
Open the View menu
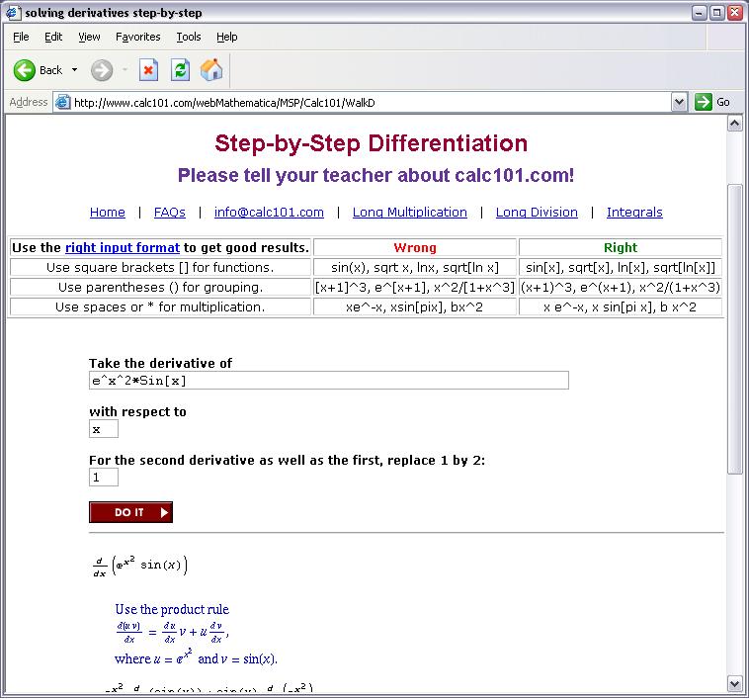pos(89,37)
